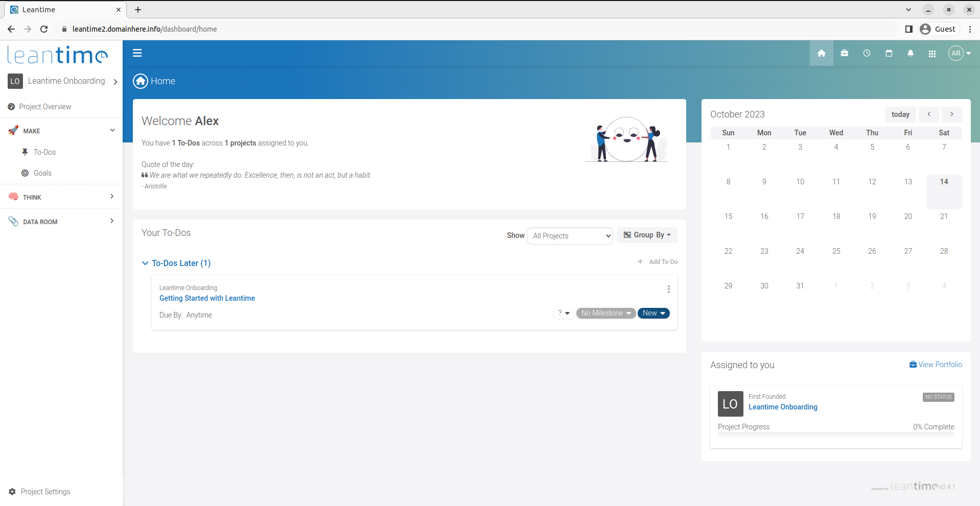
Task: Open the notifications bell
Action: (911, 53)
